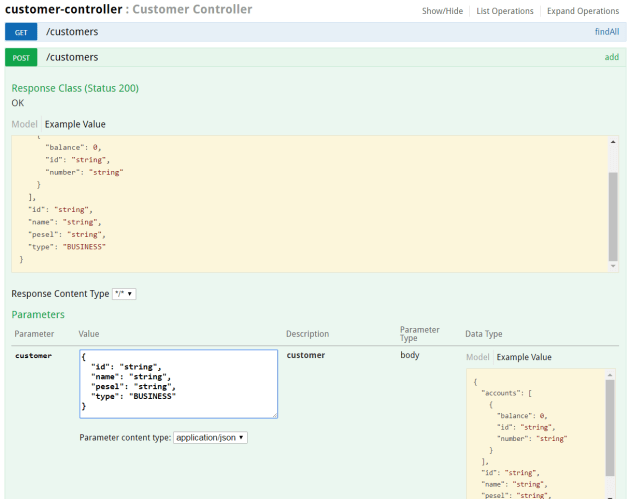Click the add operation link
Viewport: 630px width, 499px height.
[x=611, y=58]
